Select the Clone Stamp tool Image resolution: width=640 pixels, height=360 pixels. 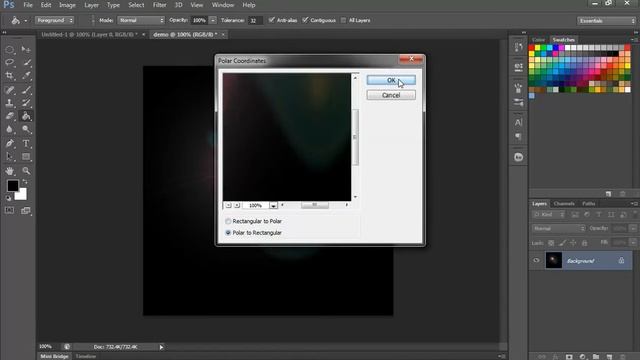[9, 103]
